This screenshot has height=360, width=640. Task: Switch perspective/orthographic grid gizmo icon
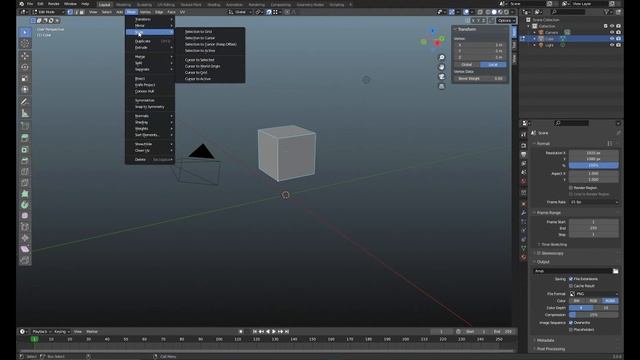(x=442, y=86)
